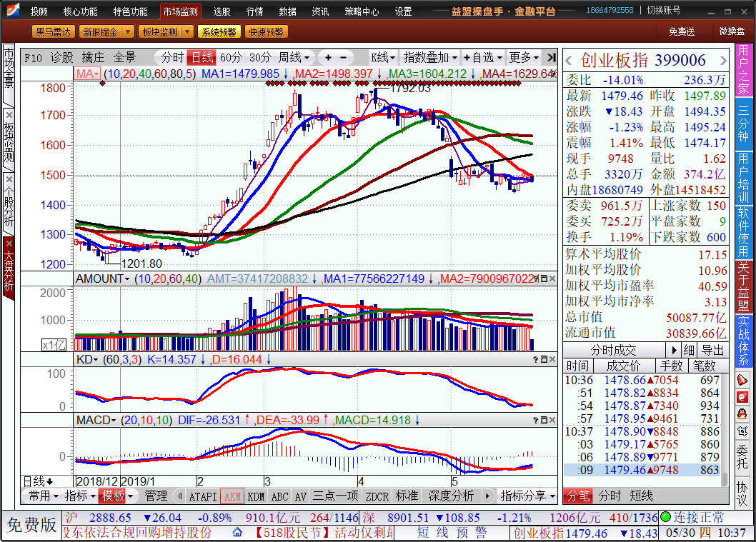The height and width of the screenshot is (542, 756).
Task: Click the bell alert icon in right sidebar
Action: coord(742,380)
